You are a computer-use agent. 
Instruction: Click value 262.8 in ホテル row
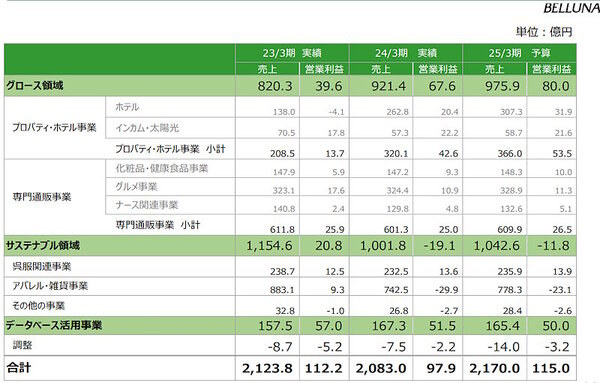coord(397,112)
